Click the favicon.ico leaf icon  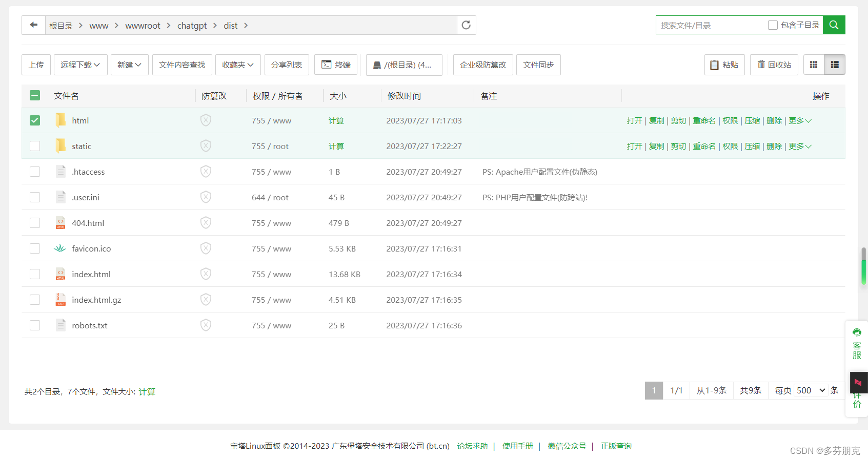click(60, 248)
